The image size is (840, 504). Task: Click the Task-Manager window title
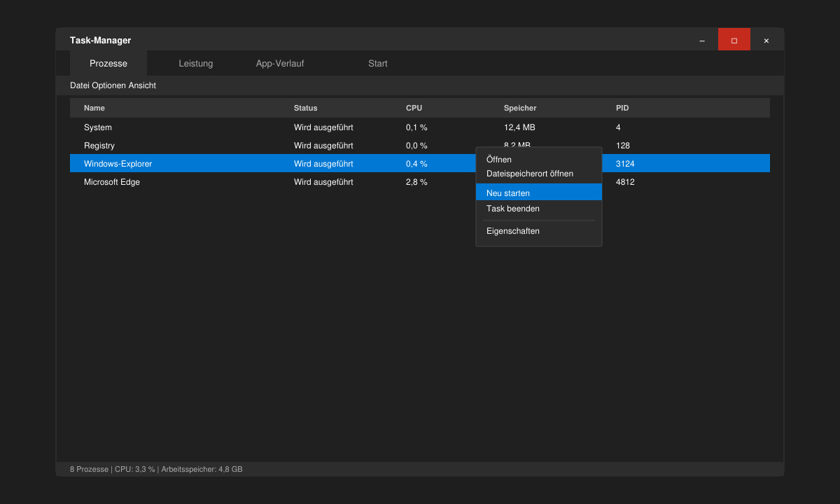100,41
